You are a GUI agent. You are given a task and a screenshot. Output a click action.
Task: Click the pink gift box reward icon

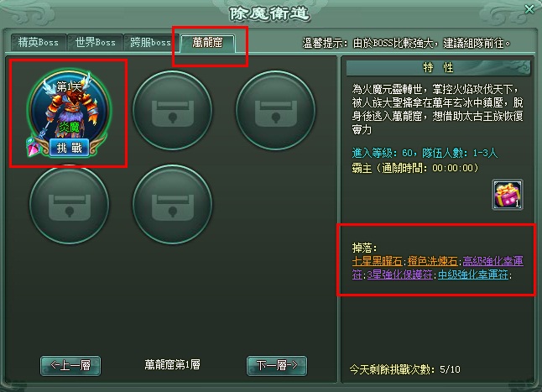coord(508,195)
